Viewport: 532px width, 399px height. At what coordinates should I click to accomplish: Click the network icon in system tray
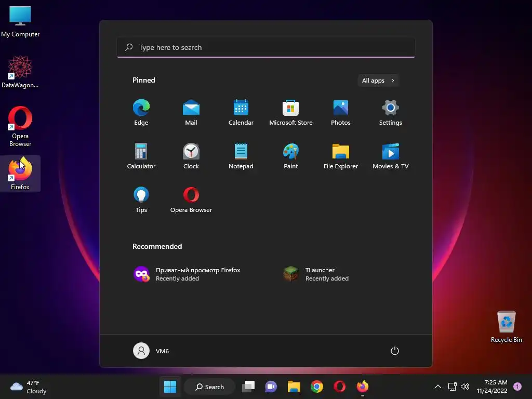[x=453, y=387]
